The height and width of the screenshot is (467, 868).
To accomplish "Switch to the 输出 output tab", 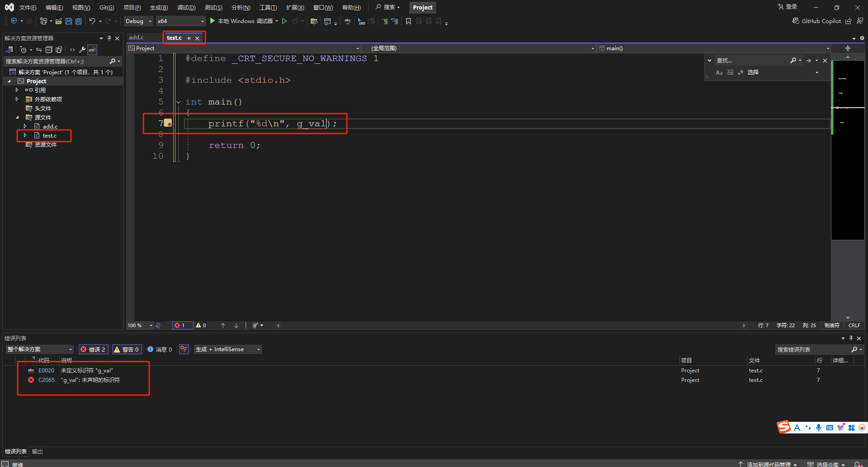I will pyautogui.click(x=38, y=452).
